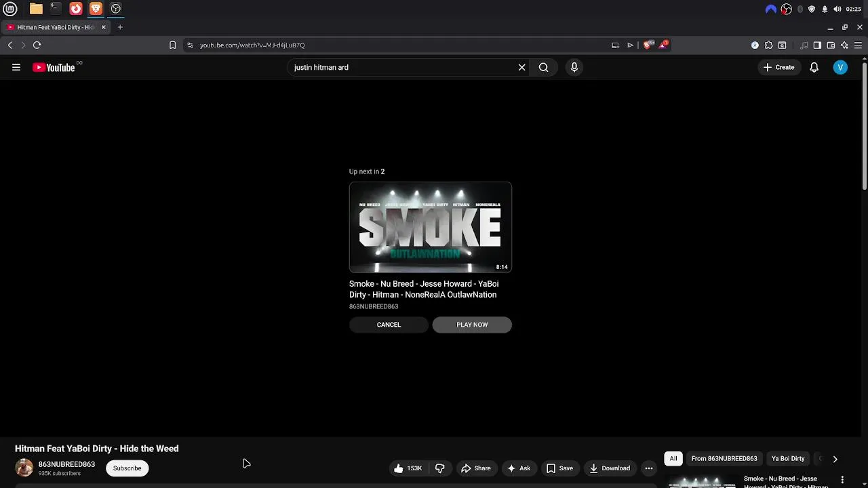Click the page vertical scrollbar

[x=864, y=126]
